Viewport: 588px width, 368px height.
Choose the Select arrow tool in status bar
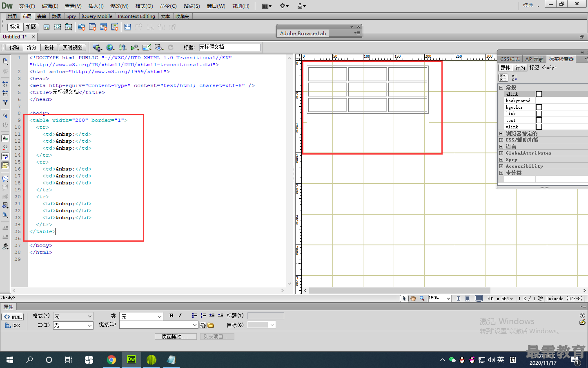point(404,298)
